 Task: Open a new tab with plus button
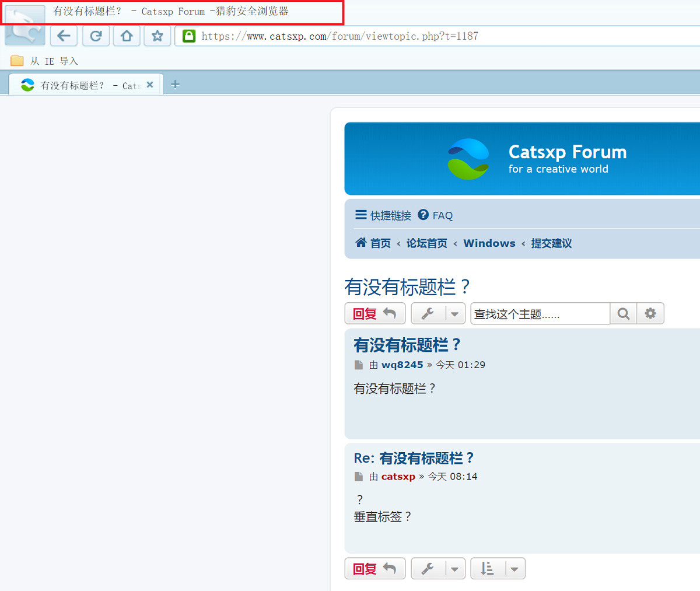[175, 85]
